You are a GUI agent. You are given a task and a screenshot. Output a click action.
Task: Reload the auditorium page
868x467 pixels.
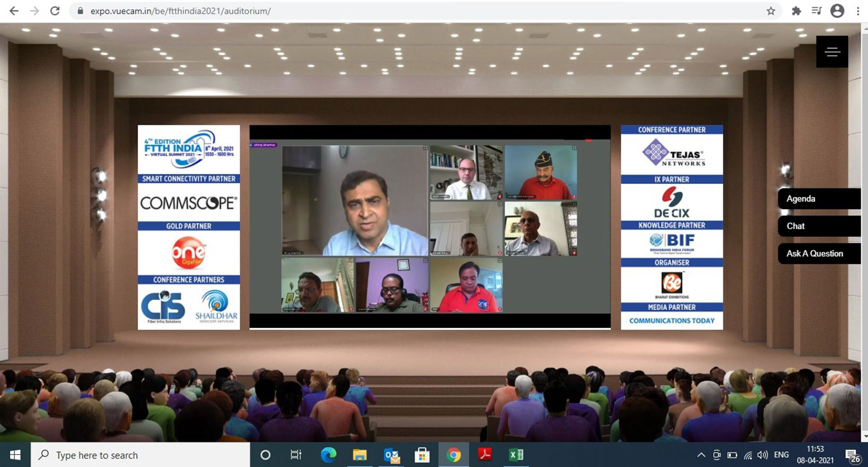tap(55, 11)
